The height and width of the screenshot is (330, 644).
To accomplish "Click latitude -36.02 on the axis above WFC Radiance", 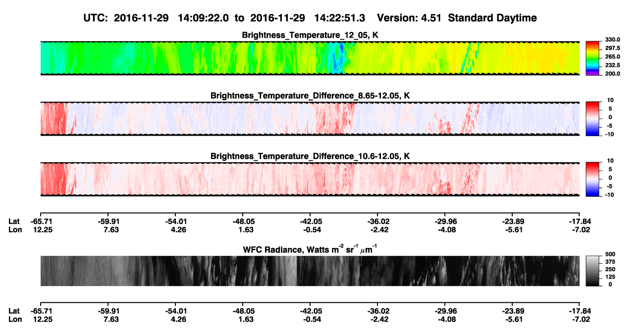I will click(377, 221).
